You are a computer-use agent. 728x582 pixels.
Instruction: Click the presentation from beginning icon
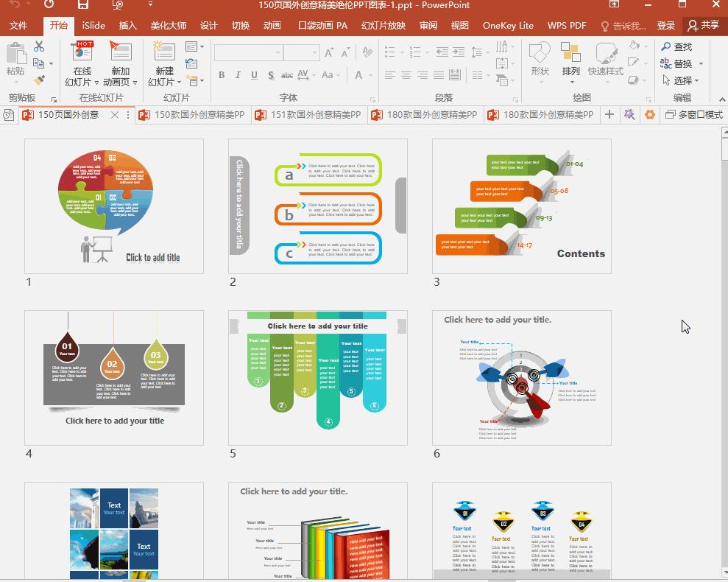pyautogui.click(x=118, y=4)
